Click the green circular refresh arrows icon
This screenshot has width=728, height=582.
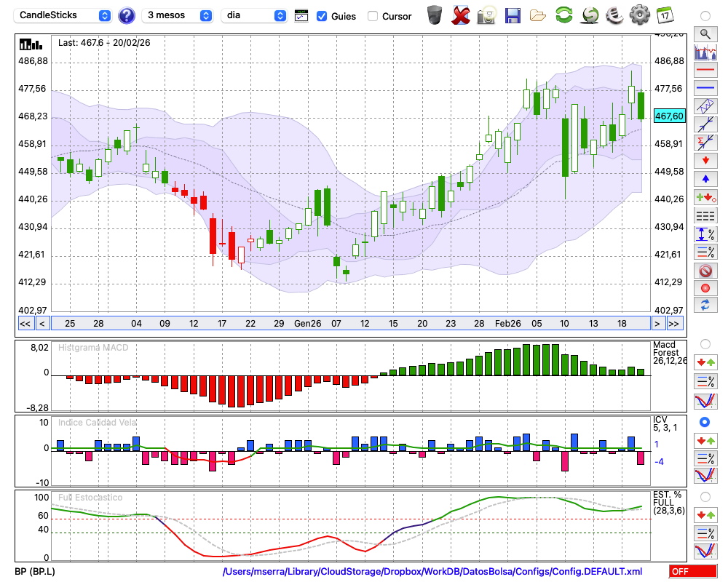[563, 15]
